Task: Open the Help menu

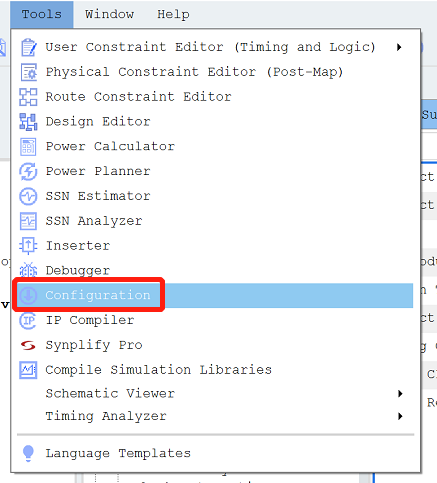Action: (x=173, y=14)
